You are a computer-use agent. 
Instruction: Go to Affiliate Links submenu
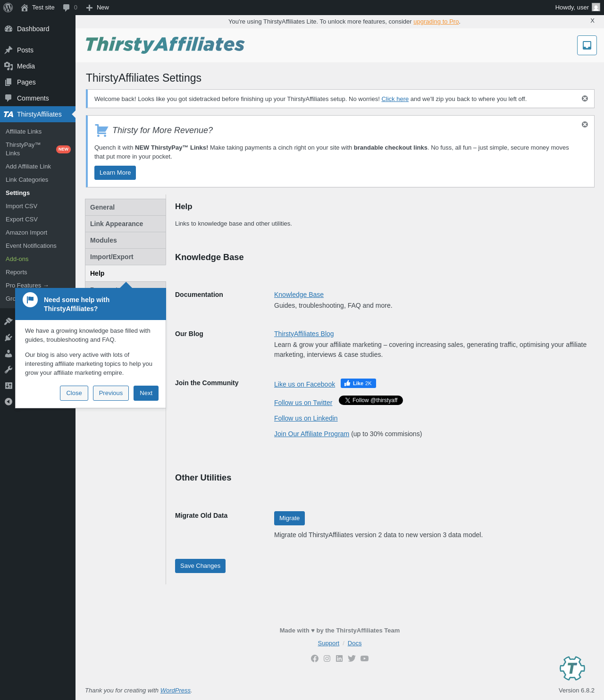click(x=38, y=132)
